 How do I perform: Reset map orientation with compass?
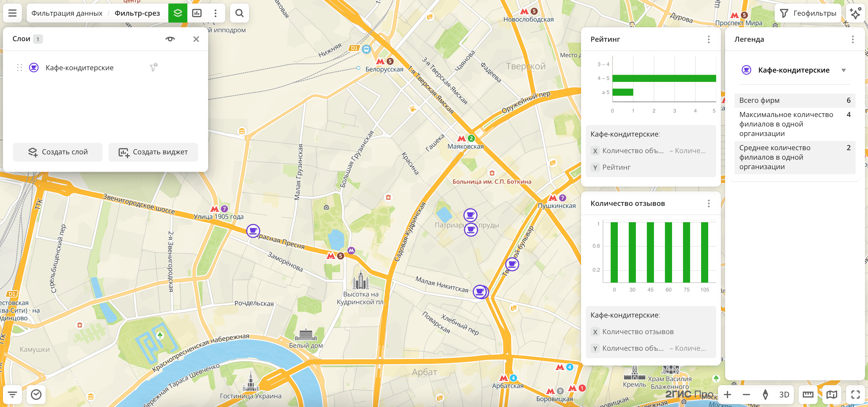coord(765,394)
